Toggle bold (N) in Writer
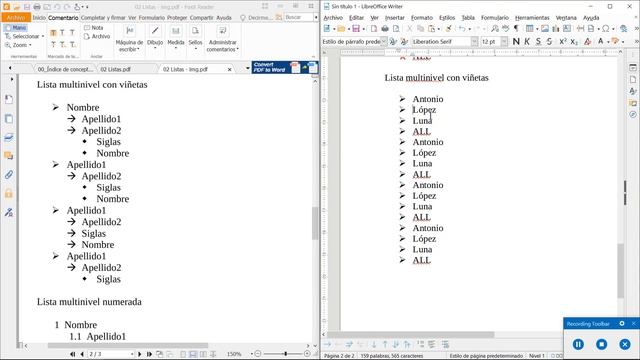Screen dimensions: 640x360 516,41
